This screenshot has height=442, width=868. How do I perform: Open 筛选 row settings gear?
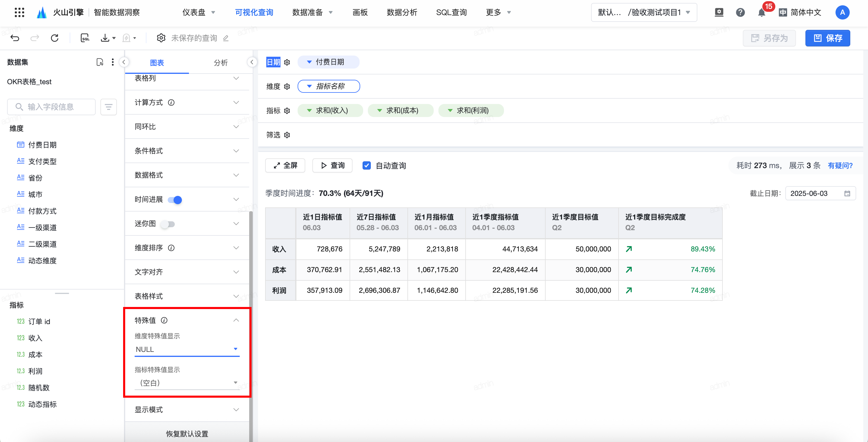[287, 135]
